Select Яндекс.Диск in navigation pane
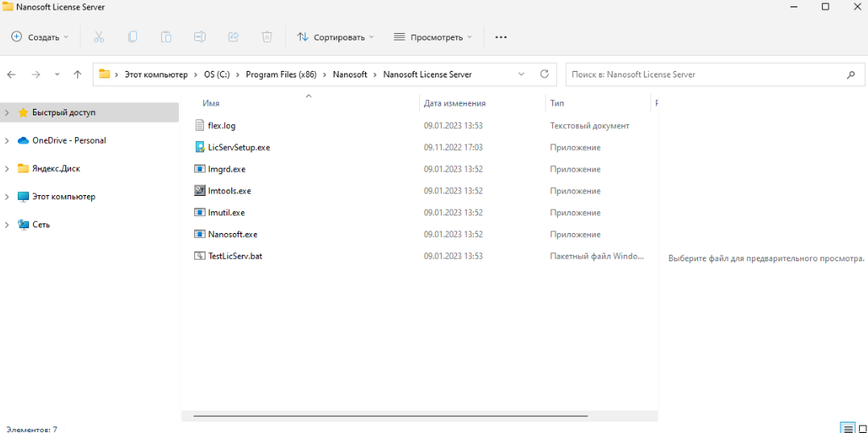 tap(56, 169)
